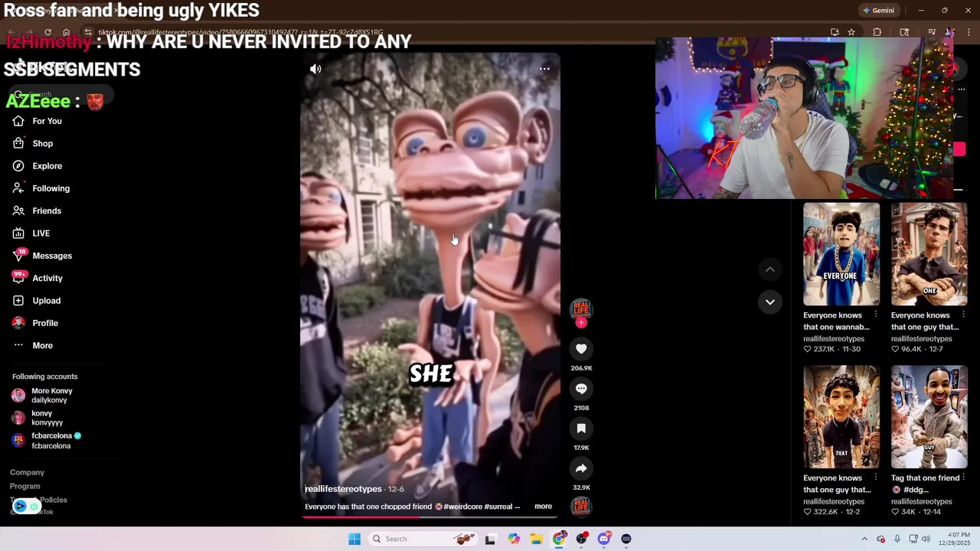This screenshot has width=980, height=551.
Task: Click the 206.9K likes count
Action: point(581,368)
